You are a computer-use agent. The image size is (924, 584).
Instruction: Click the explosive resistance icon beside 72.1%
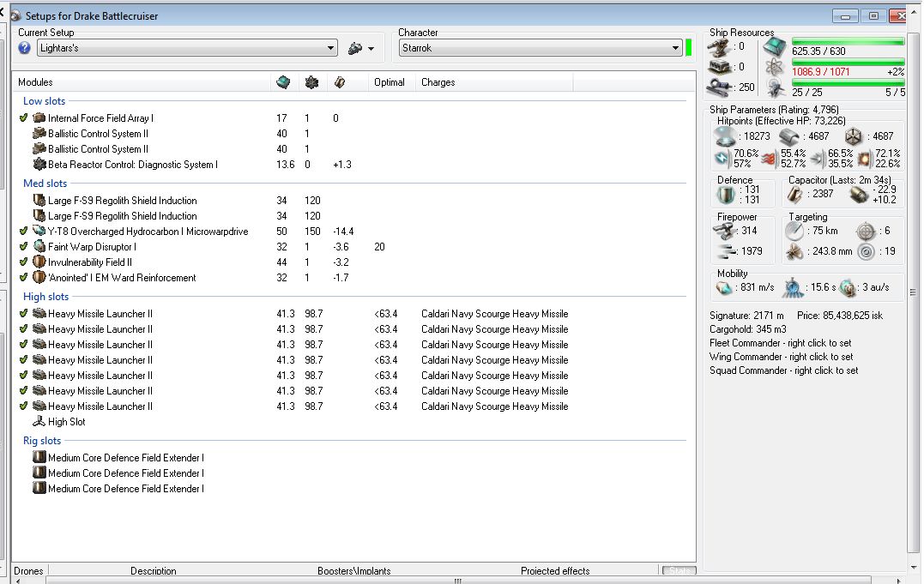click(x=865, y=158)
